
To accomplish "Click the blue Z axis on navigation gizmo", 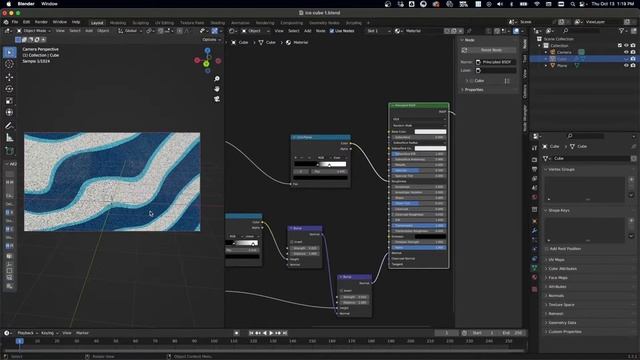I will click(x=207, y=51).
